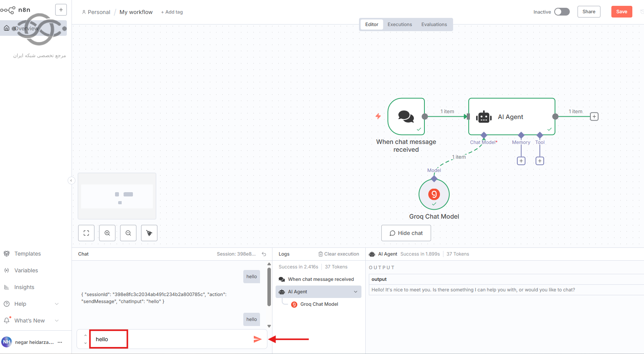Screen dimensions: 644x354
Task: Switch to the Executions tab
Action: [400, 25]
